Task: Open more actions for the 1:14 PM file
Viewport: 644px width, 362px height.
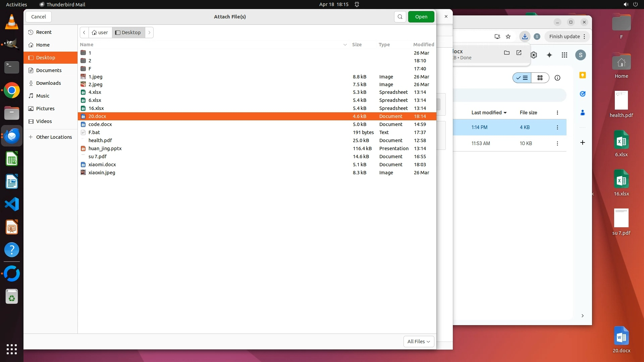Action: [557, 127]
